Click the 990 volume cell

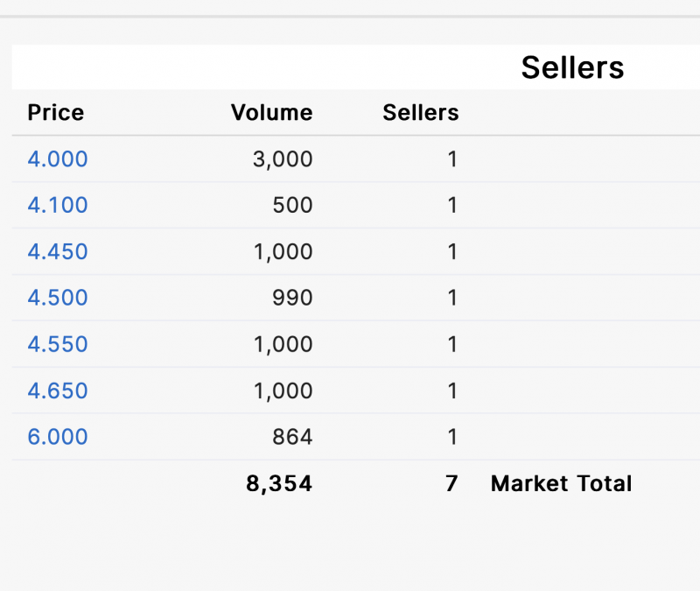292,298
